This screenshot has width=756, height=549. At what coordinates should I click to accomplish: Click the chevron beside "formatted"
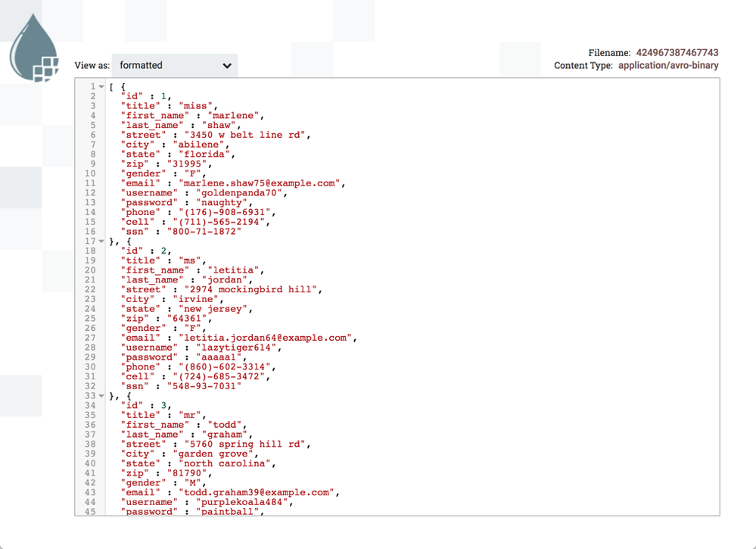(227, 65)
